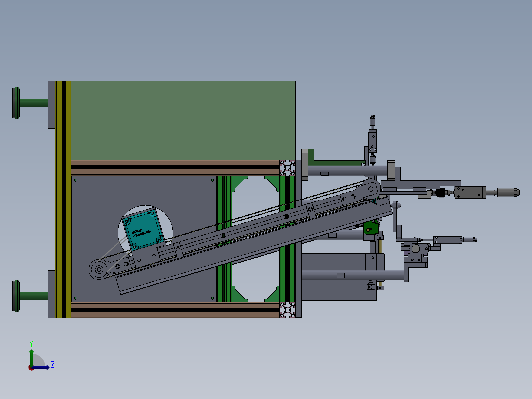This screenshot has height=399, width=532.
Task: Pick the yellow vertical frame column
Action: pos(63,199)
